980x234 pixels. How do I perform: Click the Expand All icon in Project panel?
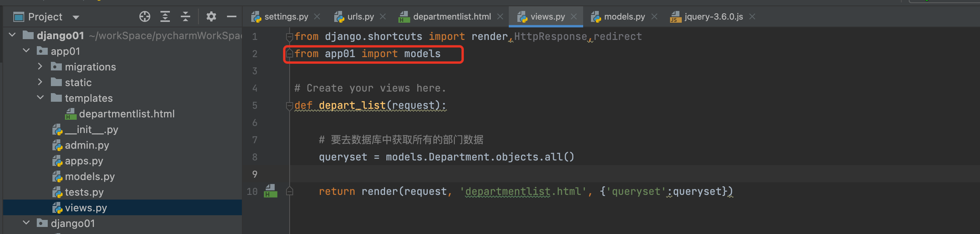[165, 16]
